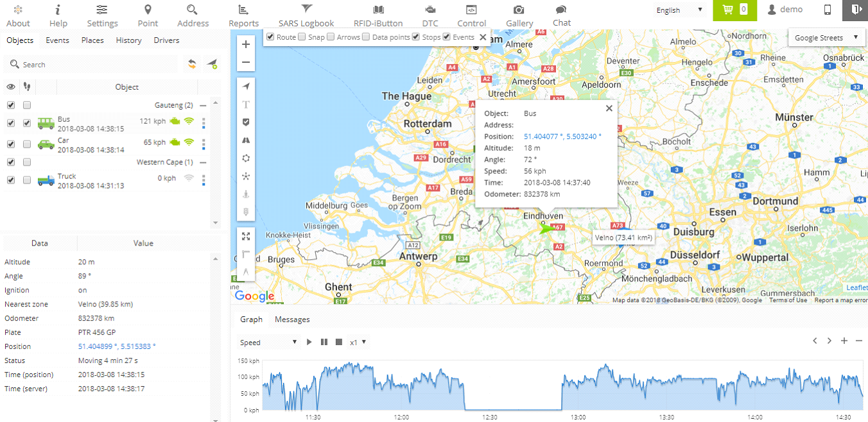Open the Google Streets map dropdown
Image resolution: width=868 pixels, height=422 pixels.
coord(826,38)
